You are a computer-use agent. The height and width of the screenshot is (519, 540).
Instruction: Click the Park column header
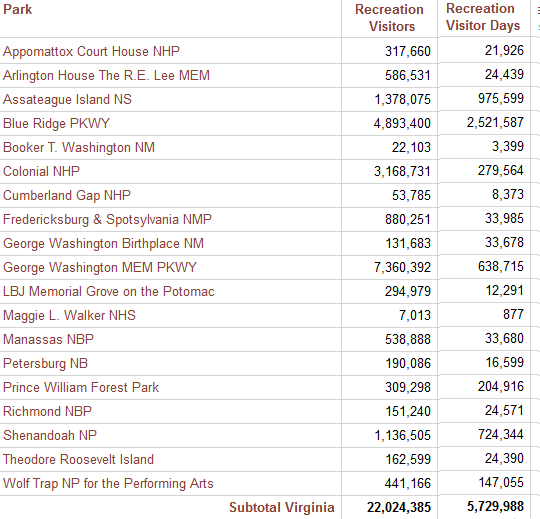[x=17, y=9]
